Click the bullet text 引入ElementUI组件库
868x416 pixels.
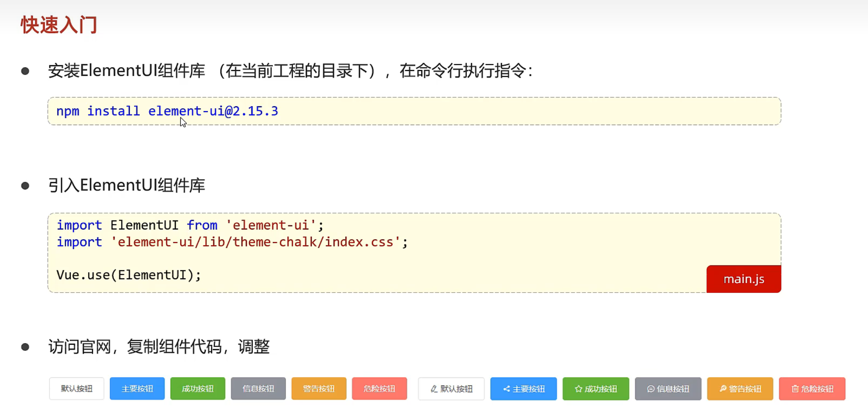(126, 185)
